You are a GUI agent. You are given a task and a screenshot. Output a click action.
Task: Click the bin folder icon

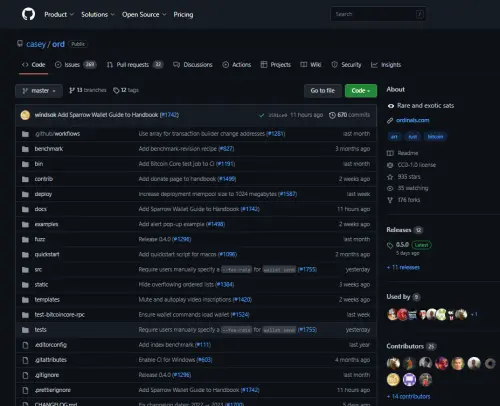[x=25, y=164]
